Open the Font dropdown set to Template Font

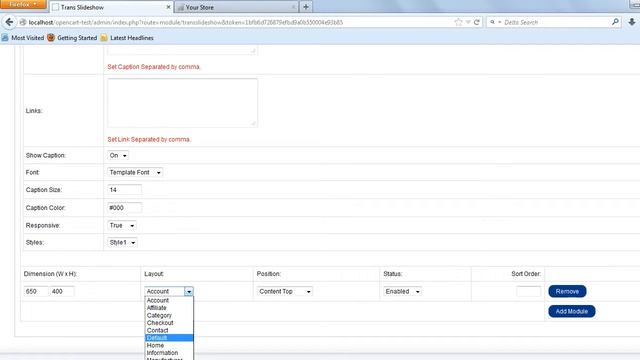tap(135, 173)
